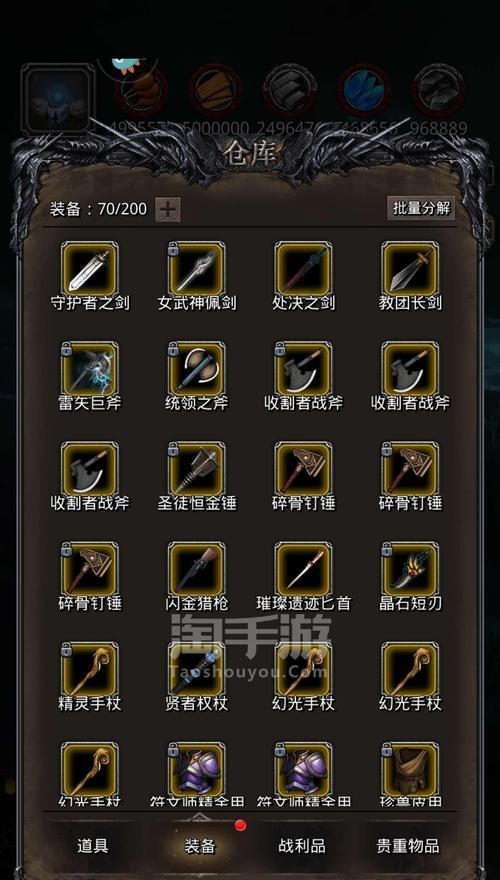Open the 贵重物品 tab
This screenshot has width=500, height=880.
(408, 846)
